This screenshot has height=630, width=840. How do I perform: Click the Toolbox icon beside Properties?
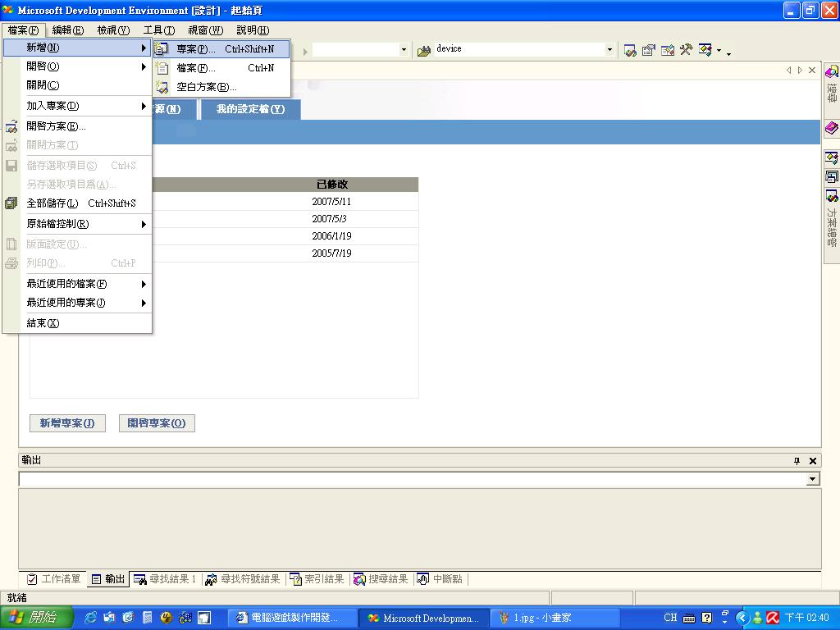[668, 50]
